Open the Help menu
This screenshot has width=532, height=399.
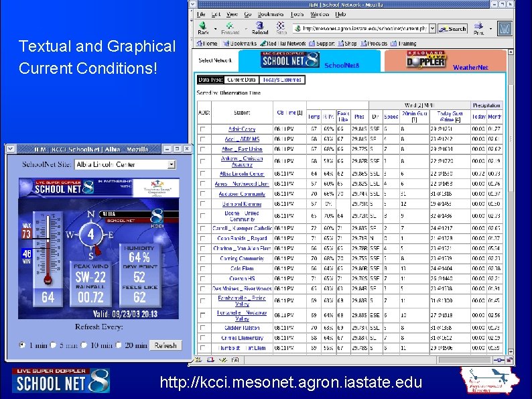click(x=340, y=14)
